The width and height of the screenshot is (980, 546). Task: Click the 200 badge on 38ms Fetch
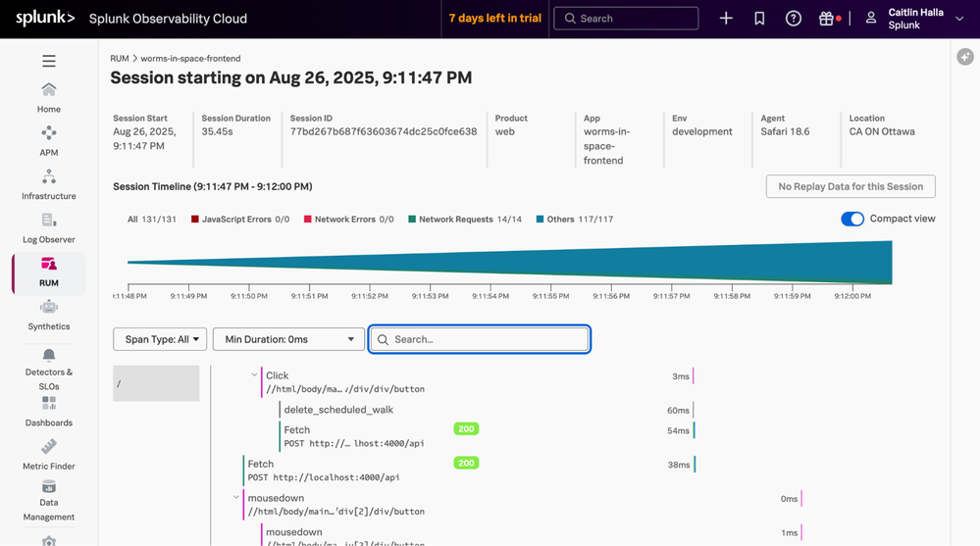tap(466, 463)
